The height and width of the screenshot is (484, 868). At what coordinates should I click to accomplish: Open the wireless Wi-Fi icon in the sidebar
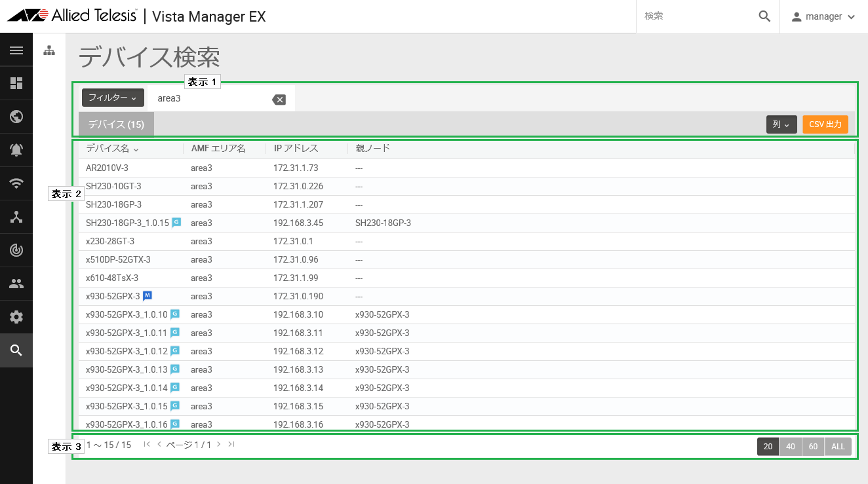16,183
